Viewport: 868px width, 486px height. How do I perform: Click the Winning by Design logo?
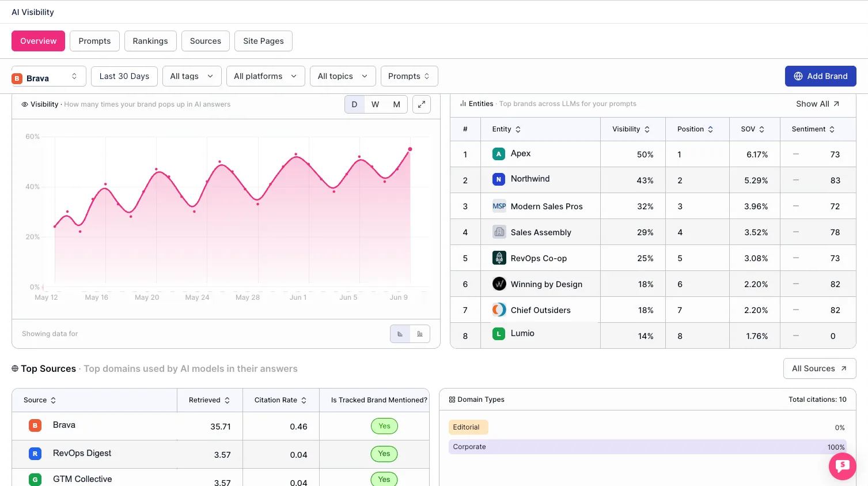[499, 284]
